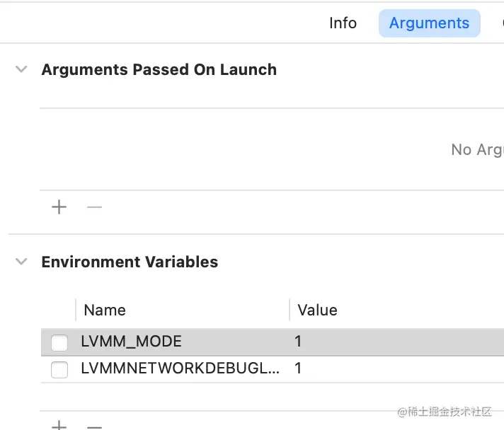Click the Environment Variables heading
Viewport: 504px width, 430px height.
[x=130, y=262]
